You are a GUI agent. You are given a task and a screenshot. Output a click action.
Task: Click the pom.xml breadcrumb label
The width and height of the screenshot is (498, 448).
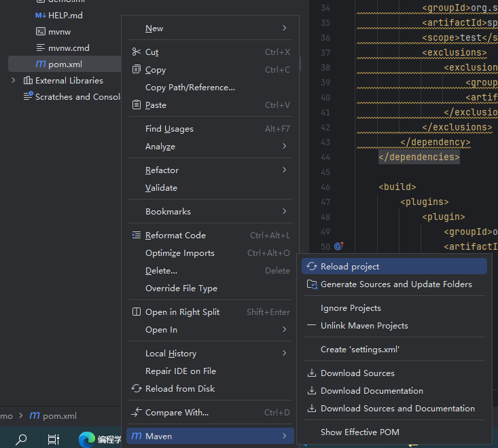click(x=60, y=415)
